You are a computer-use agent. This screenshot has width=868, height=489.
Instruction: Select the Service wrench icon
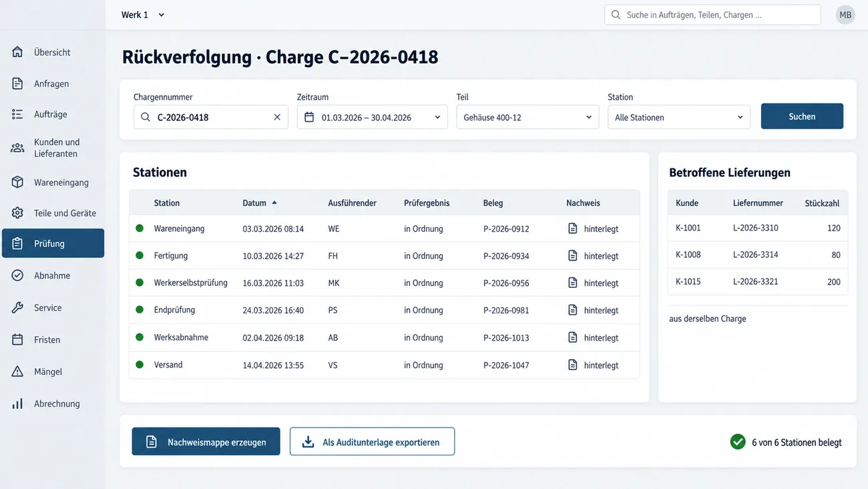(x=17, y=308)
